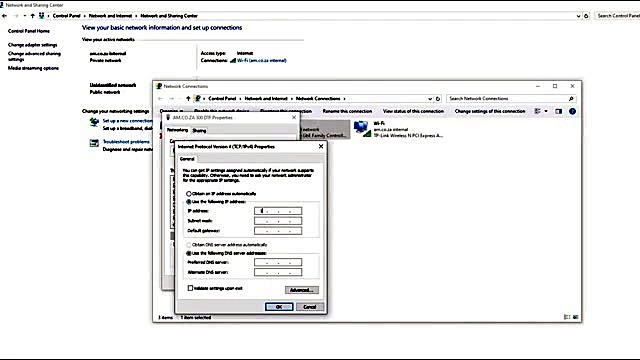Expand the Network Connections address history dropdown
The width and height of the screenshot is (640, 360).
(430, 99)
